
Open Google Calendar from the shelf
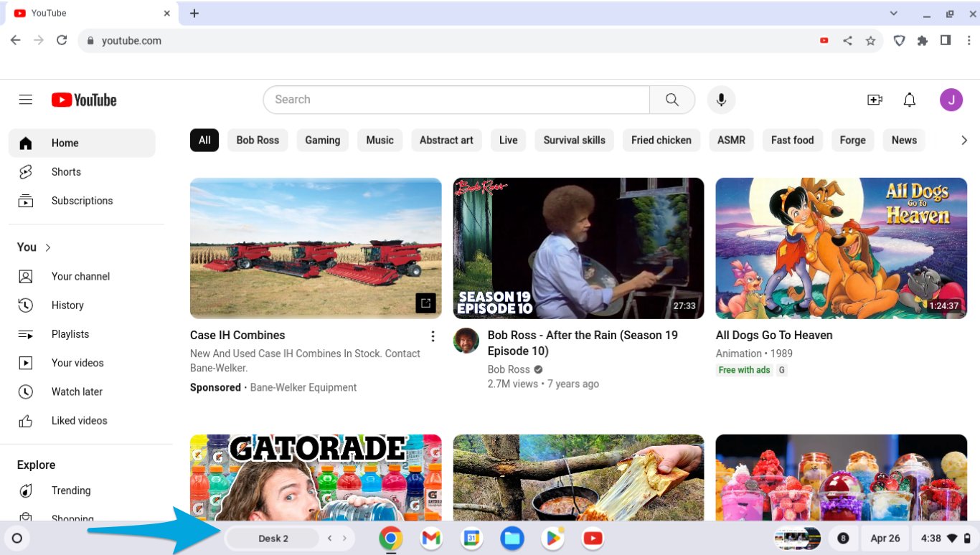pyautogui.click(x=471, y=538)
